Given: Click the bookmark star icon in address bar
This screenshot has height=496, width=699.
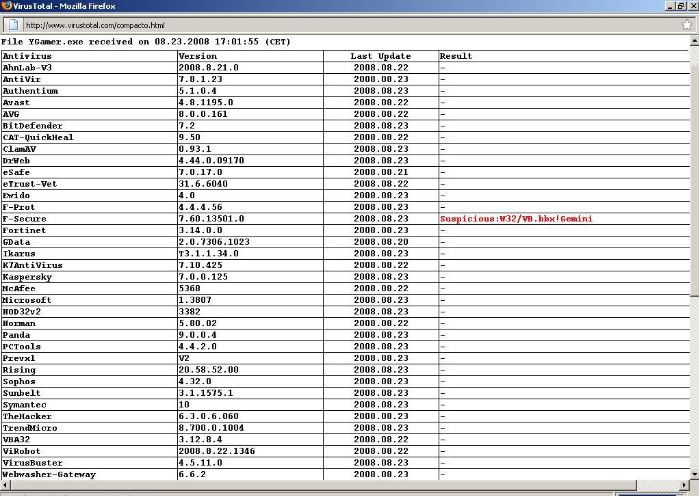Looking at the screenshot, I should tap(687, 25).
